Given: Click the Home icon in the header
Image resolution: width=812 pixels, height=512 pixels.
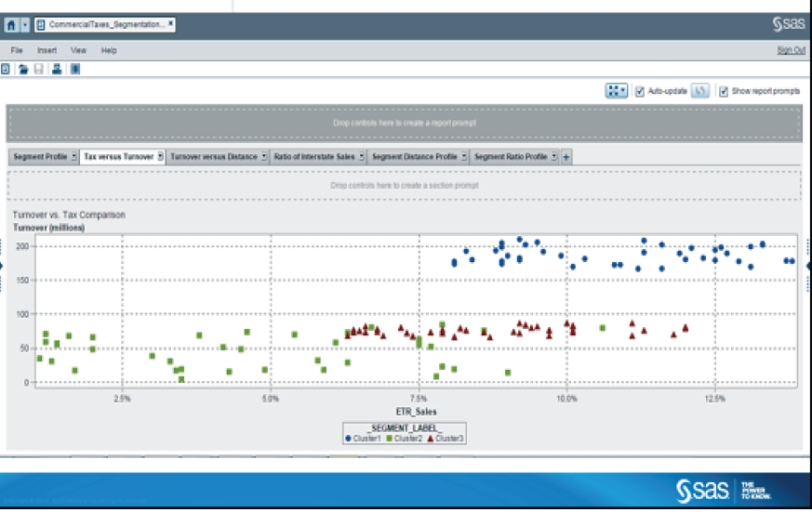Looking at the screenshot, I should point(10,25).
